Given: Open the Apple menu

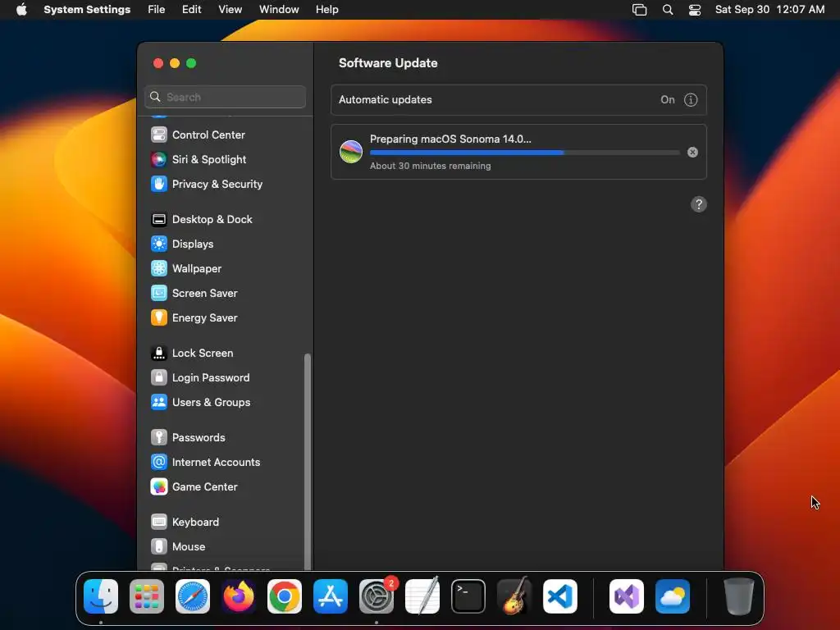Looking at the screenshot, I should click(21, 10).
